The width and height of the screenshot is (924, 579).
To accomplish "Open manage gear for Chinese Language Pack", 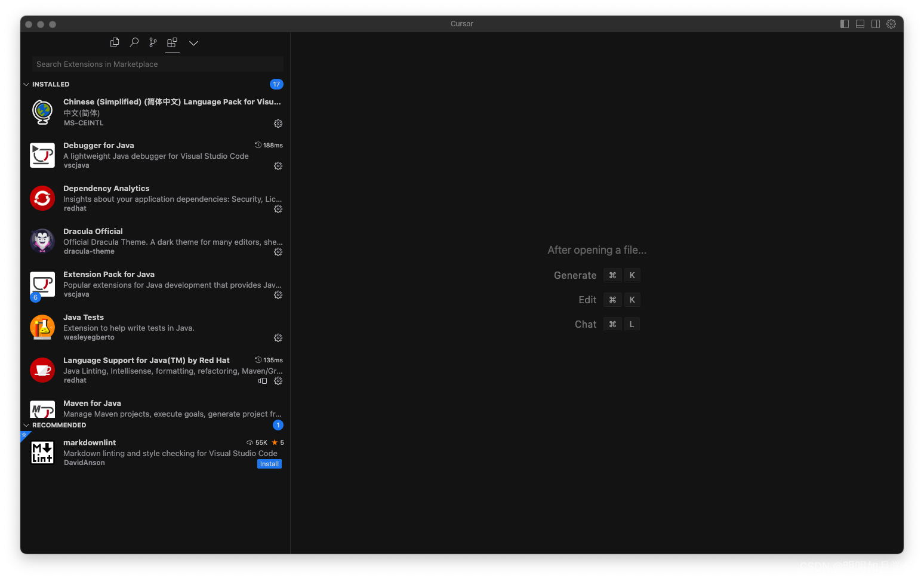I will 278,124.
